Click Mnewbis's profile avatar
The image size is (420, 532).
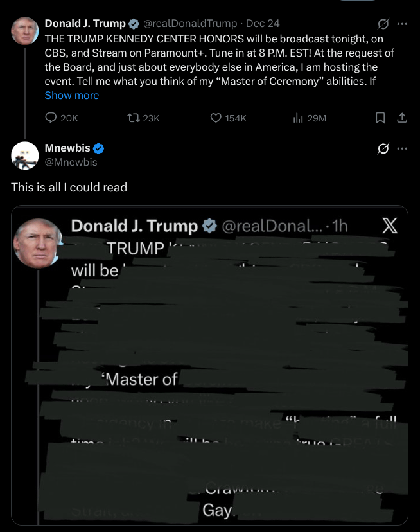coord(24,155)
